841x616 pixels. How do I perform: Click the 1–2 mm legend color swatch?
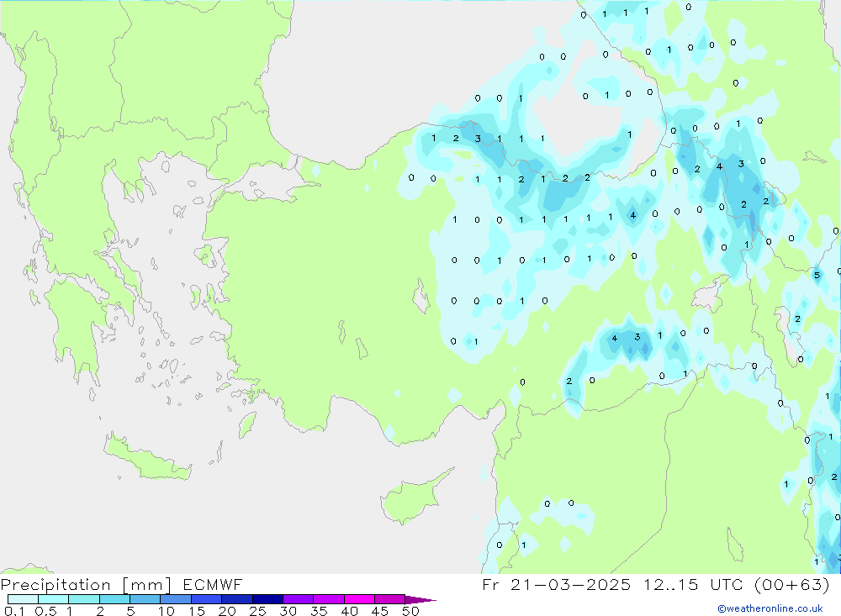pos(83,599)
